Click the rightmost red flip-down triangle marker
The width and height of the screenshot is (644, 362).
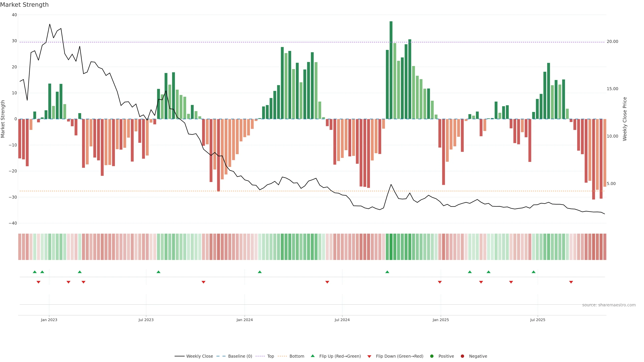tap(571, 282)
